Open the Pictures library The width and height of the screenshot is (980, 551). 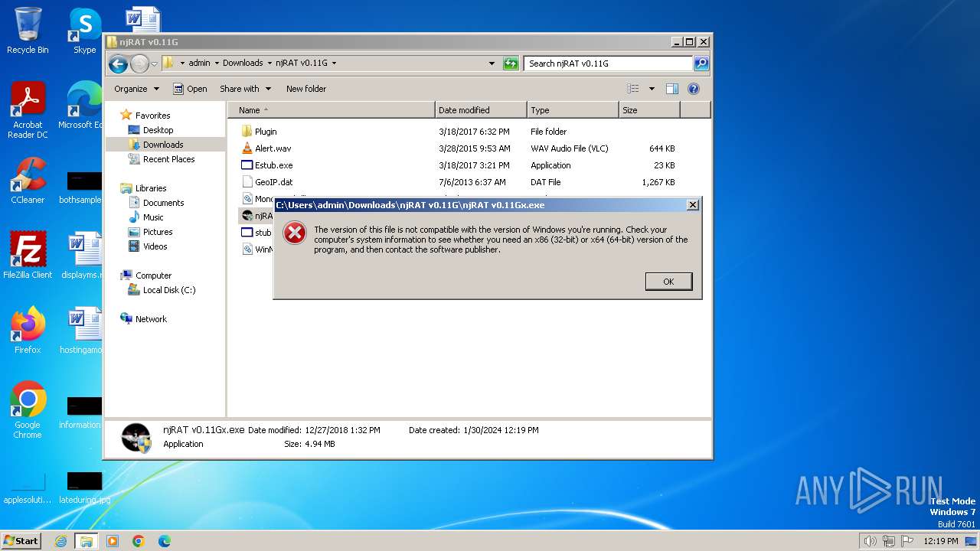pos(158,232)
